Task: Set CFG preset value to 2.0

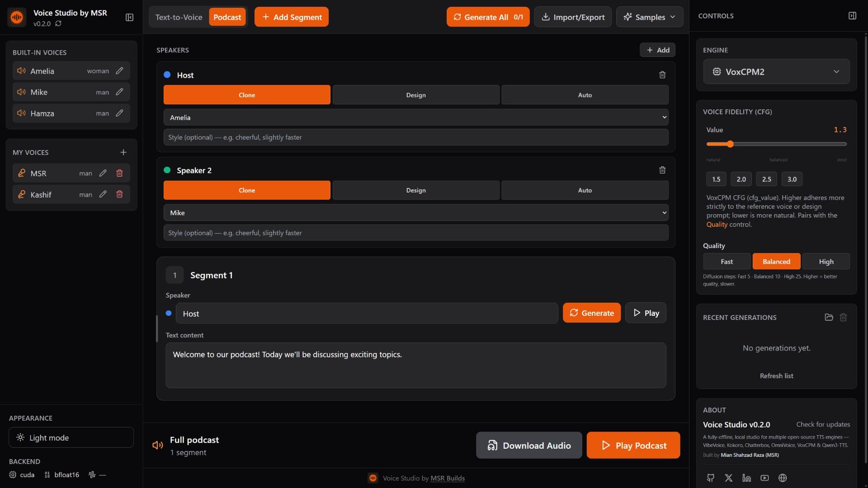Action: (741, 179)
